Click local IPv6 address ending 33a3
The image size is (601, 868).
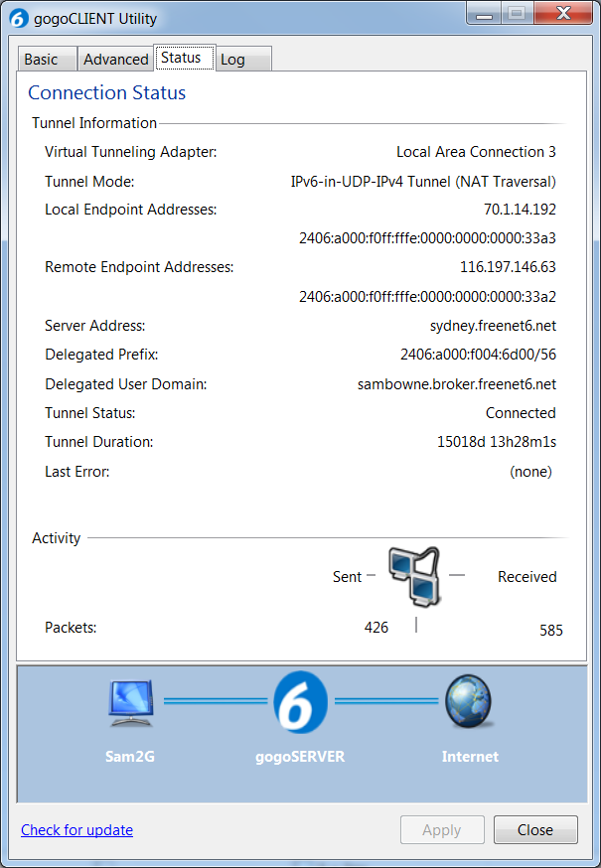click(x=427, y=238)
